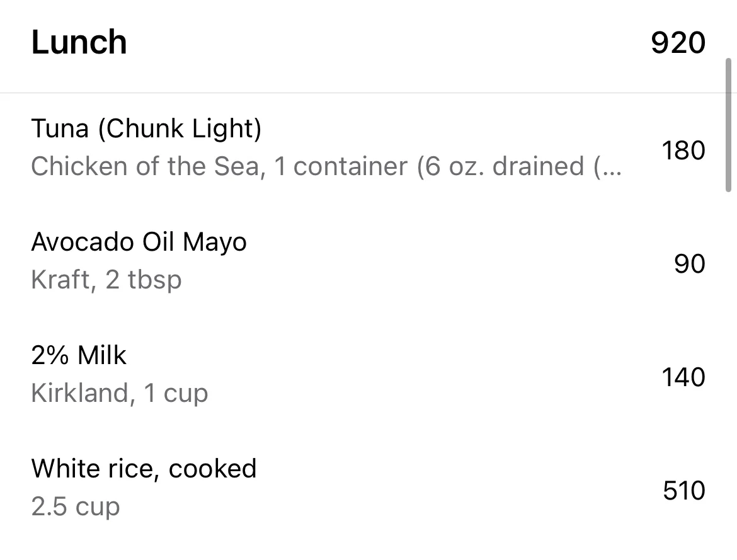Select the Chicken of the Sea brand text
This screenshot has height=560, width=737.
(146, 166)
